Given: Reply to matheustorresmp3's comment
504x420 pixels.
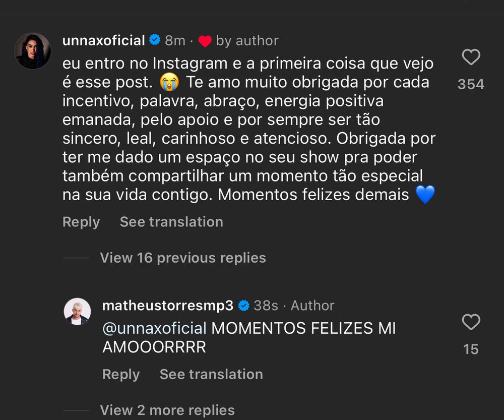Looking at the screenshot, I should tap(121, 374).
